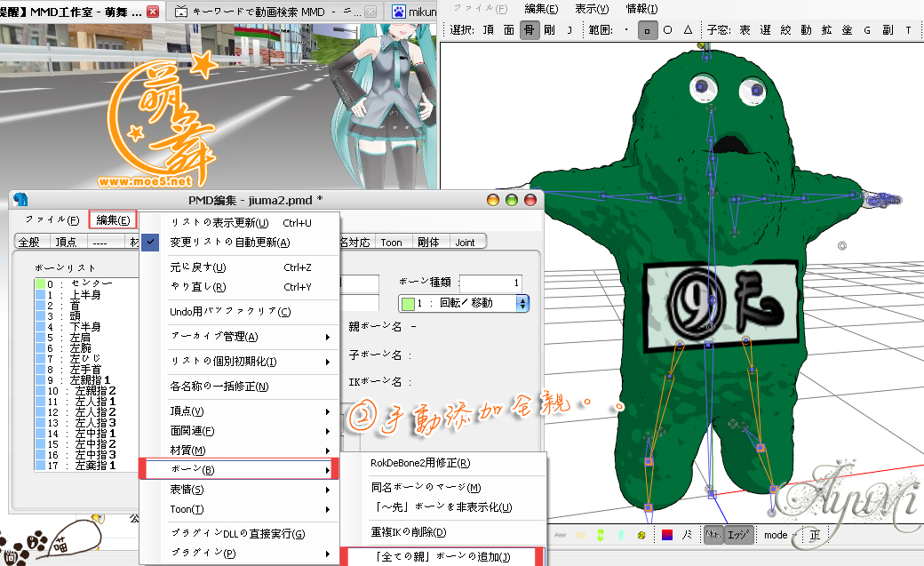Click the PMD editor blue shirt app icon
This screenshot has width=924, height=566.
coord(20,199)
